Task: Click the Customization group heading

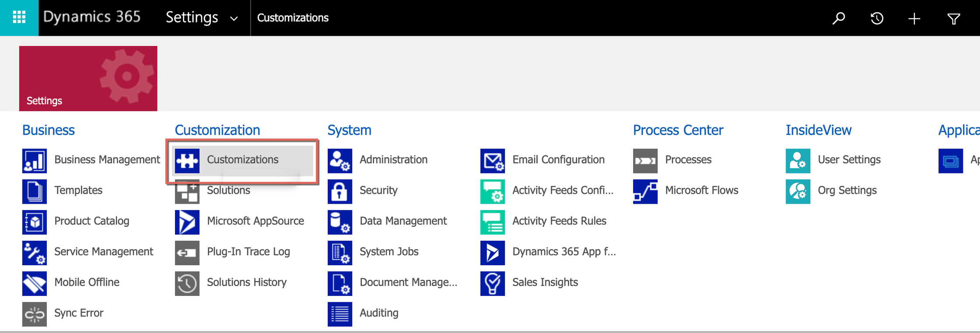Action: [217, 130]
